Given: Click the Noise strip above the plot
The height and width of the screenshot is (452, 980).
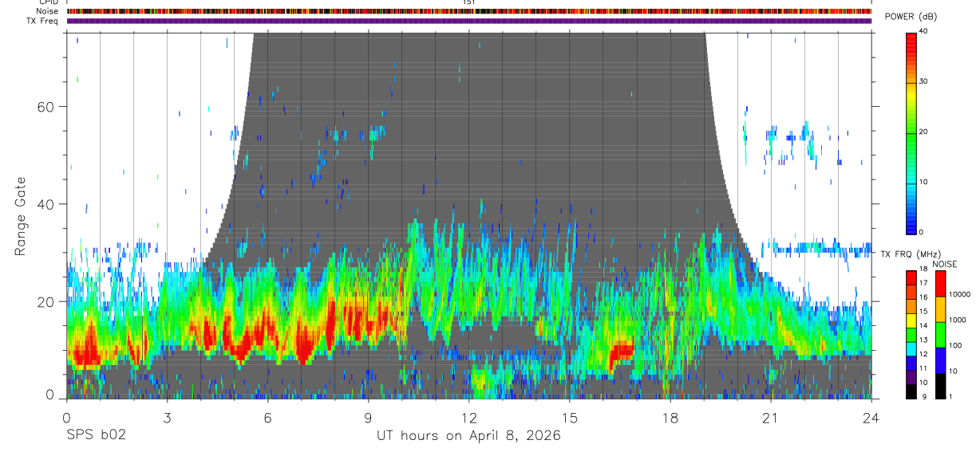Looking at the screenshot, I should coord(468,11).
